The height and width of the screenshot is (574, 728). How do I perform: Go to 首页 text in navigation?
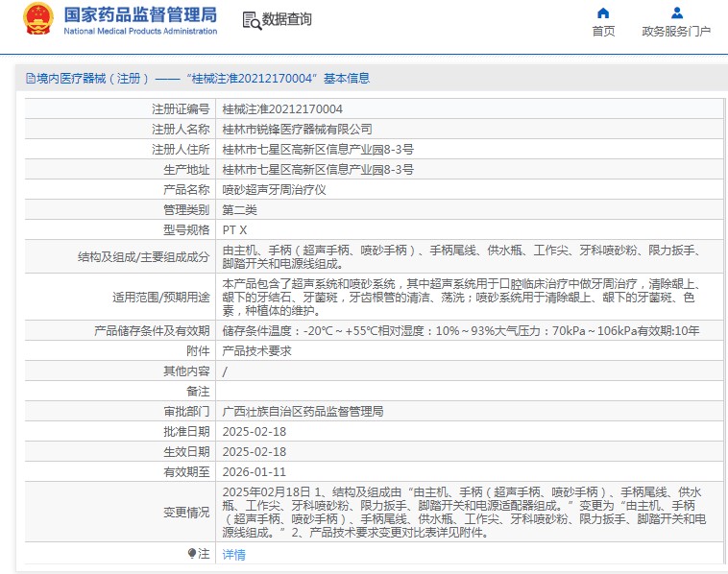point(603,32)
